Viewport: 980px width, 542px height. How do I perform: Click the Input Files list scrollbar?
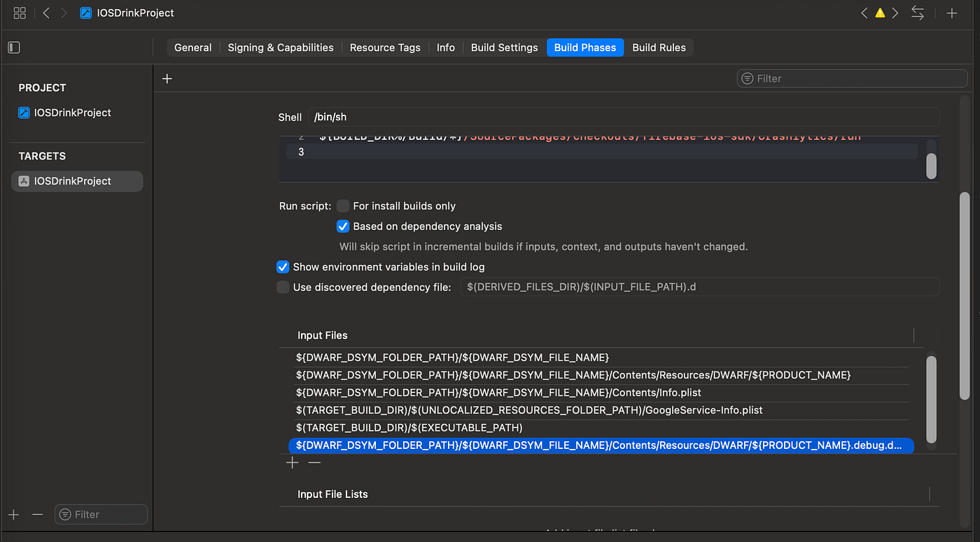pos(931,399)
